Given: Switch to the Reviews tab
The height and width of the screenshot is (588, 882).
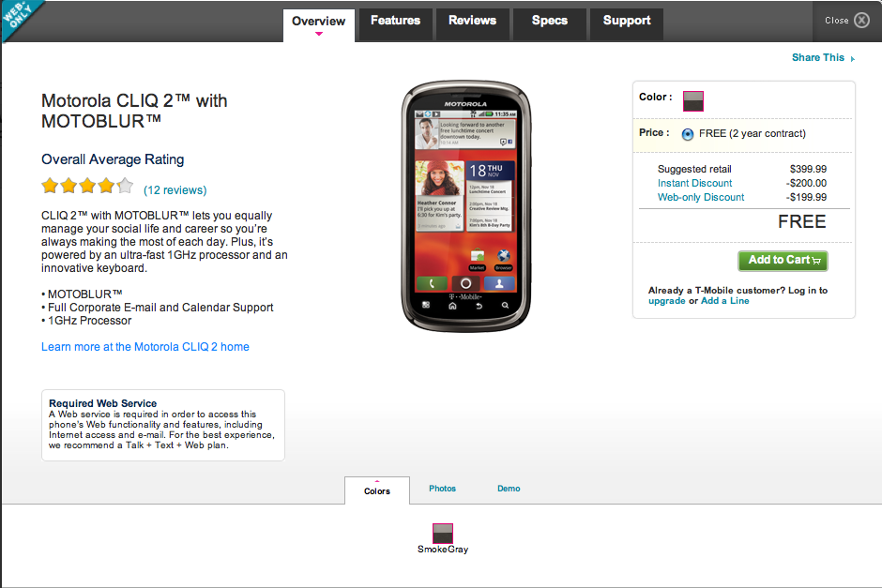Looking at the screenshot, I should point(473,21).
